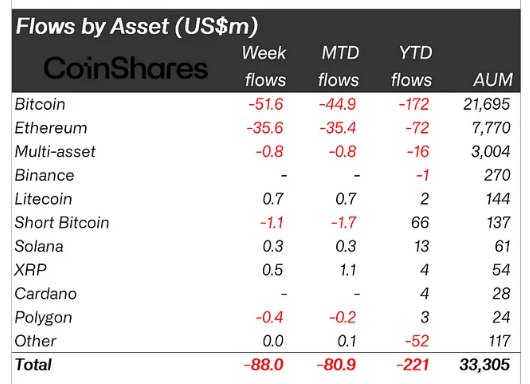Click the Binance row label

pos(44,175)
